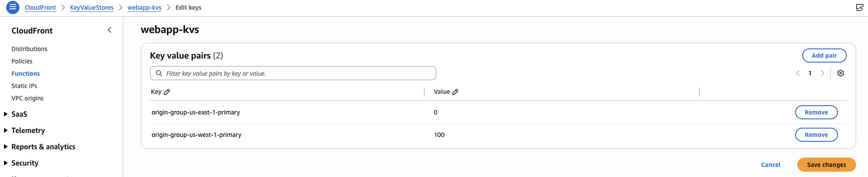The image size is (868, 177).
Task: Remove the origin-group-us-east-1-primary pair
Action: tap(816, 112)
